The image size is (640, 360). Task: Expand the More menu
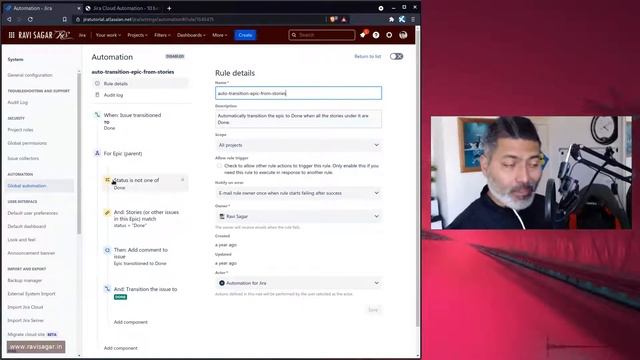[x=220, y=35]
